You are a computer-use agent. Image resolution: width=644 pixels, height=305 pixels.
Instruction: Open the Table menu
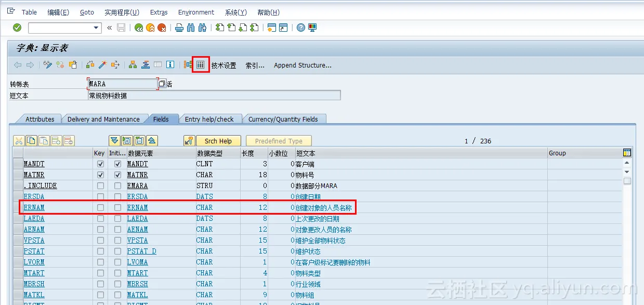(x=29, y=12)
